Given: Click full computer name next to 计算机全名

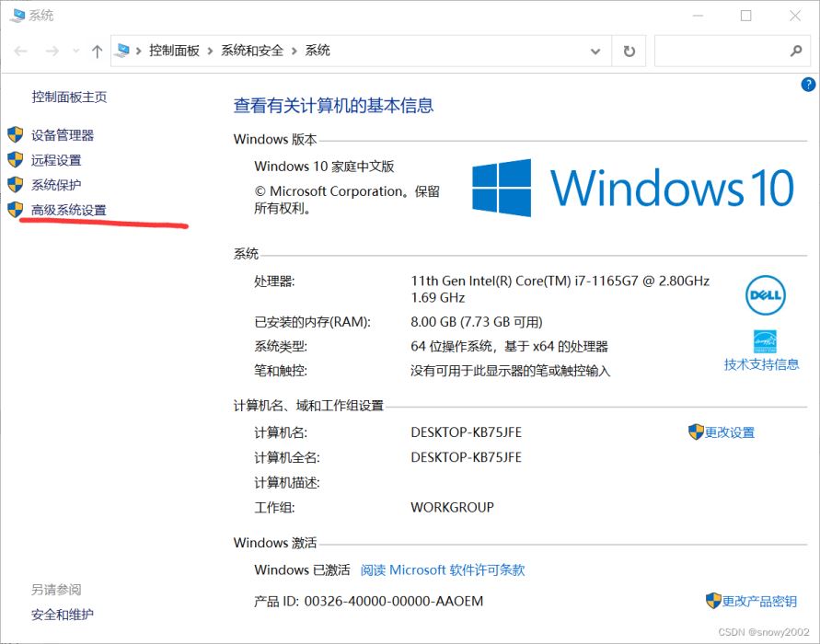Looking at the screenshot, I should [466, 457].
